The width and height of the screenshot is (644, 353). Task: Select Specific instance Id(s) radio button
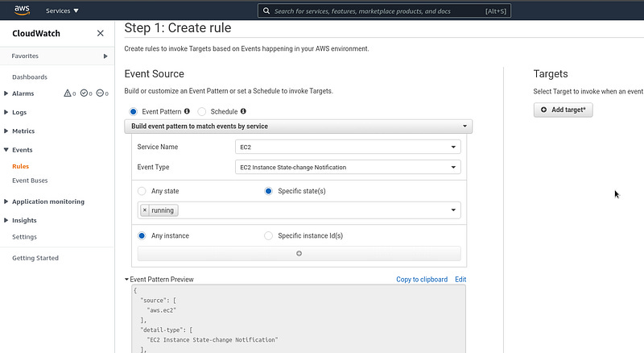click(x=268, y=236)
